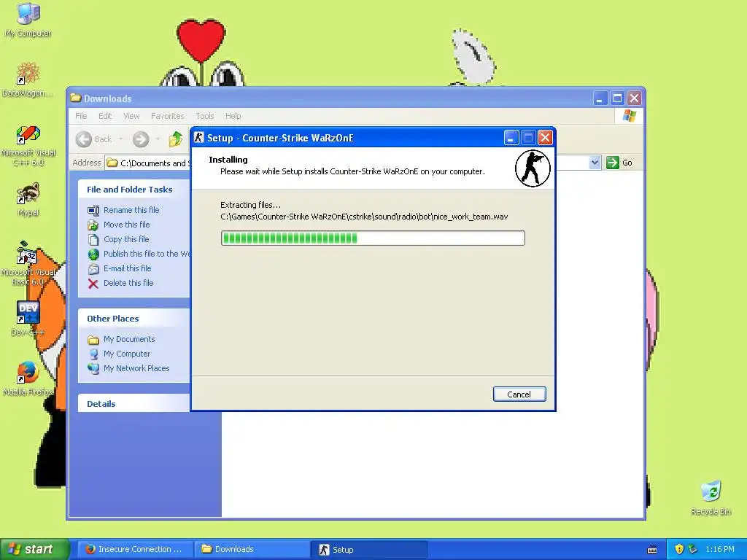The image size is (747, 560).
Task: Open the Help menu in Downloads
Action: point(233,116)
